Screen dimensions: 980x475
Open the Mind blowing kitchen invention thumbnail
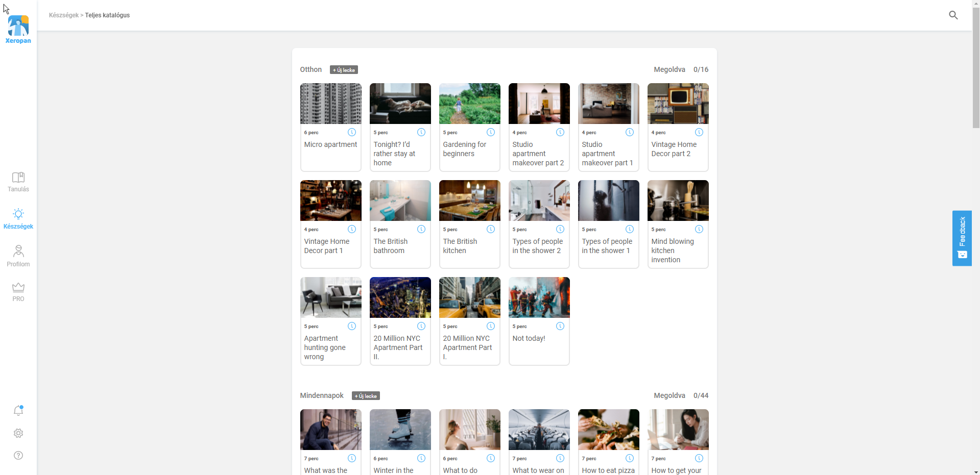[x=678, y=201]
